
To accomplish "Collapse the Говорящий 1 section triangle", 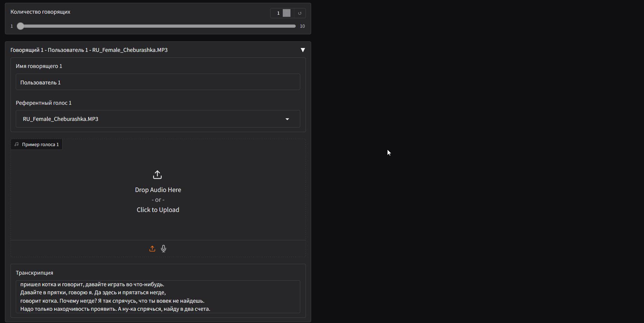I will [303, 50].
